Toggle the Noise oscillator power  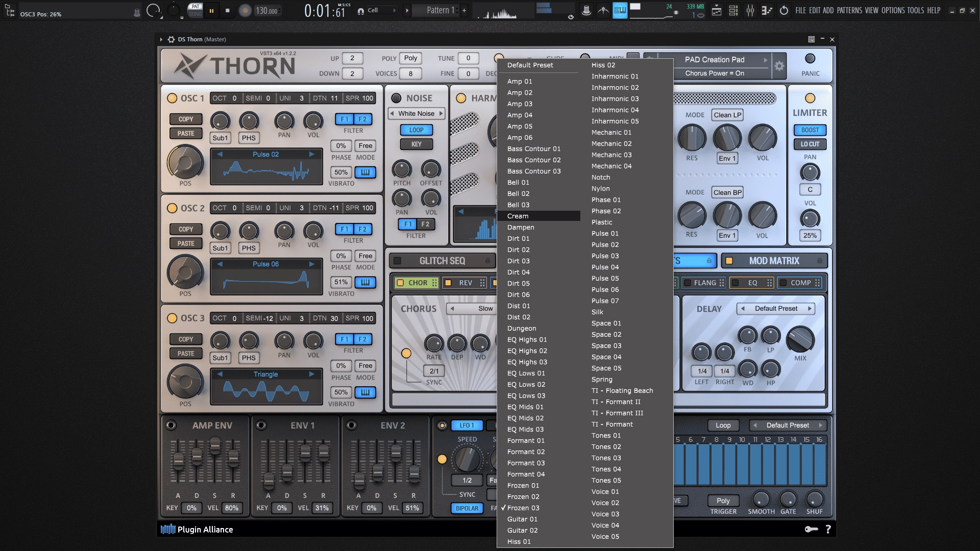pyautogui.click(x=396, y=98)
